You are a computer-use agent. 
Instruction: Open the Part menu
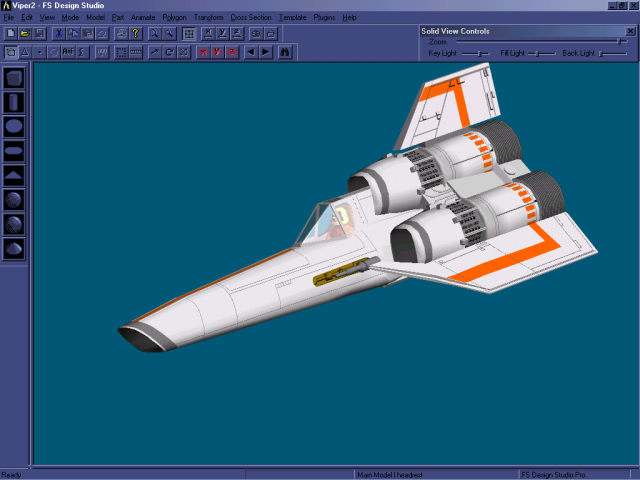tap(118, 18)
